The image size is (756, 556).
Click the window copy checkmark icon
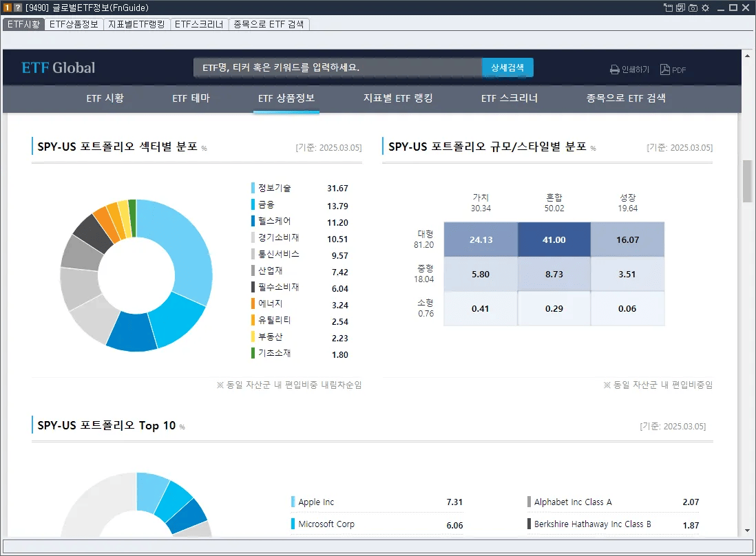coord(680,8)
